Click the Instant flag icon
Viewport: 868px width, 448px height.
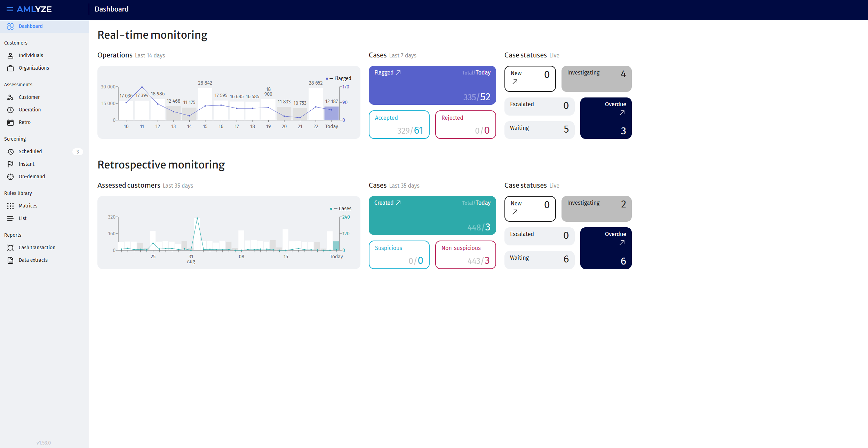pyautogui.click(x=10, y=164)
